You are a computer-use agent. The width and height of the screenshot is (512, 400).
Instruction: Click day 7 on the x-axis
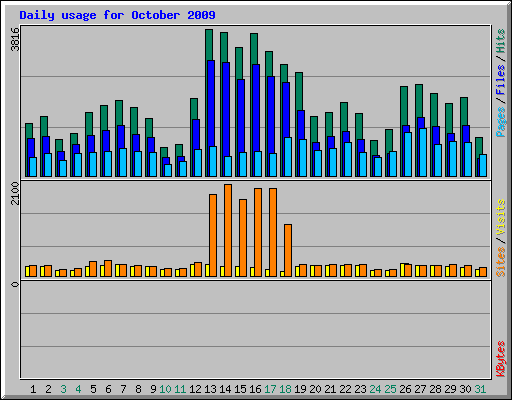tap(123, 389)
